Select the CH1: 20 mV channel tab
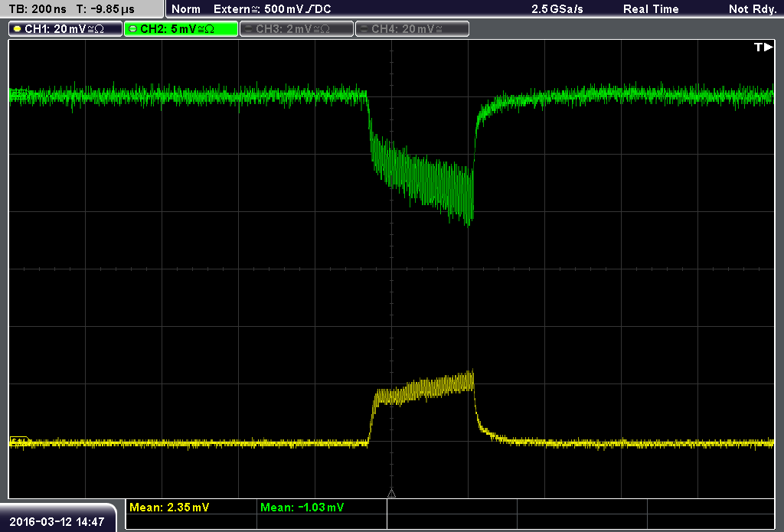 tap(66, 29)
